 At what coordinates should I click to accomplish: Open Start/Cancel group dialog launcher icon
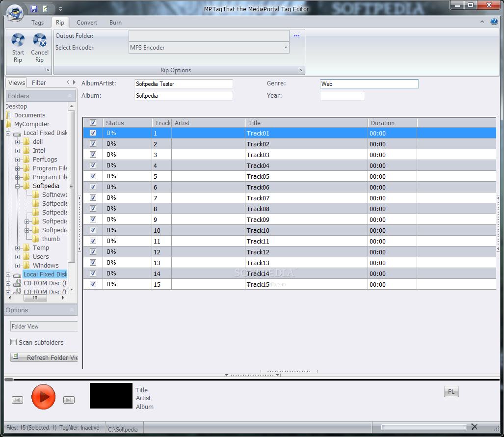point(47,70)
